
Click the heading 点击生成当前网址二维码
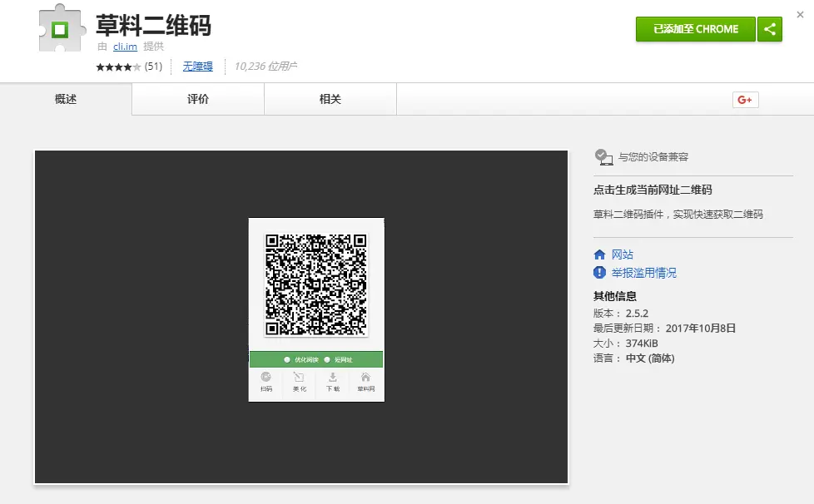[653, 190]
